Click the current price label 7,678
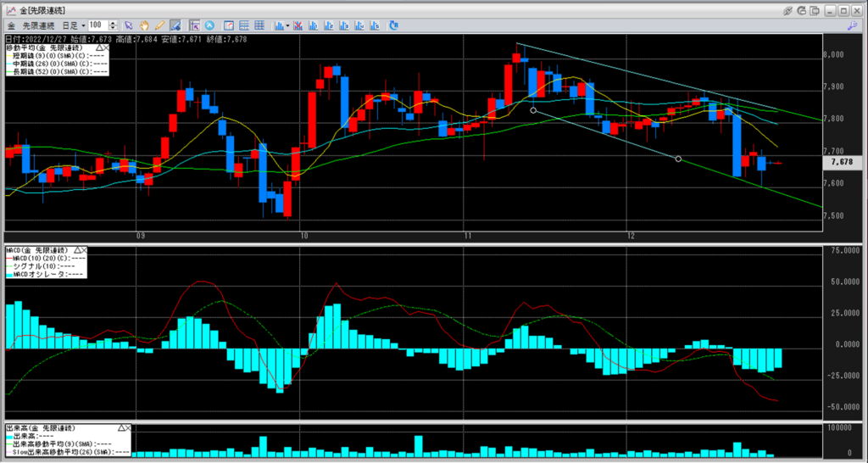Screen dimensions: 868x463 coord(843,163)
